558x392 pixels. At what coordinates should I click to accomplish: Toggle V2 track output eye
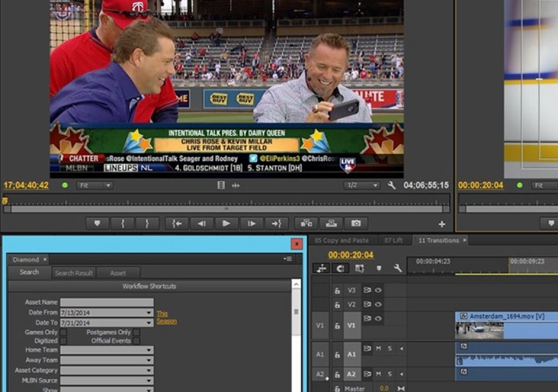pyautogui.click(x=378, y=304)
